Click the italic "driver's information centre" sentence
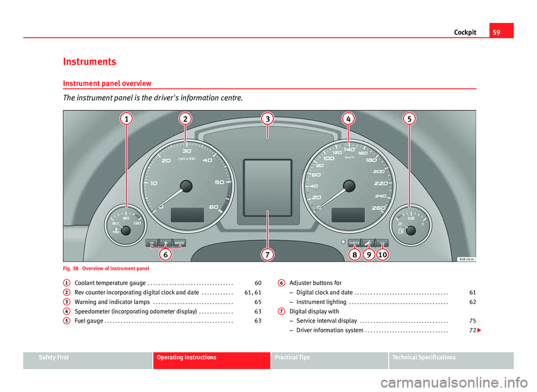Screen dimensions: 537x392 (x=153, y=98)
